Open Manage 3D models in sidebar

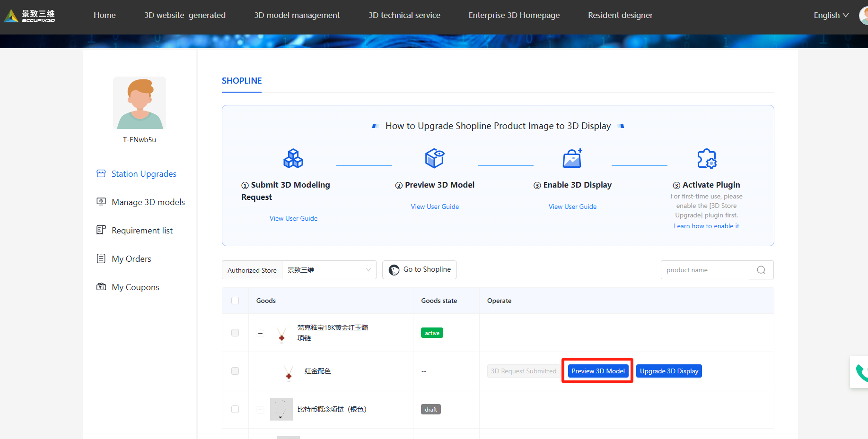tap(148, 202)
